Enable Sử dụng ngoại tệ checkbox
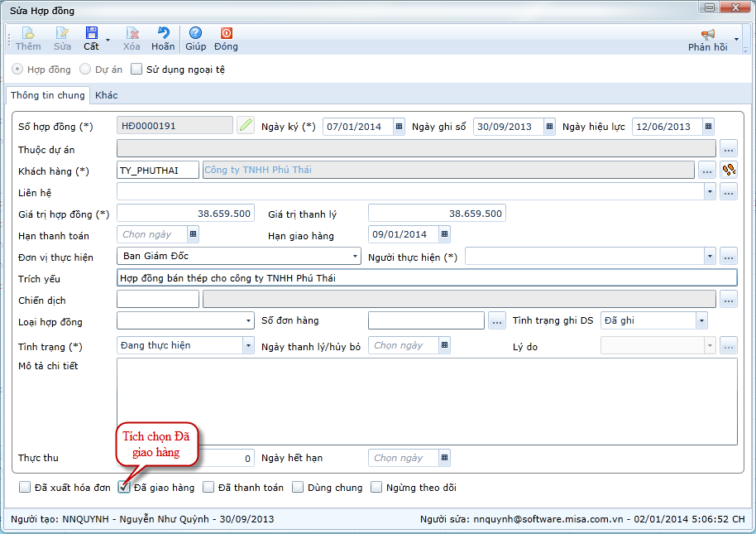Viewport: 756px width, 534px height. pyautogui.click(x=137, y=70)
